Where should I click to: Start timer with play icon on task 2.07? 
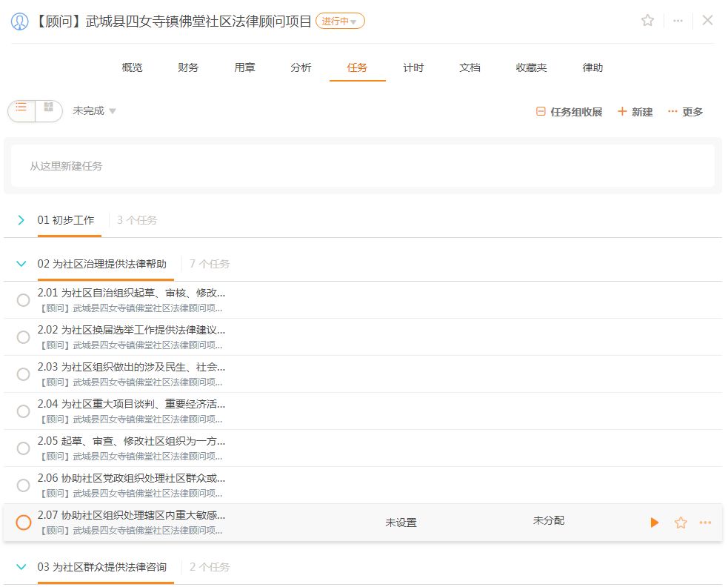tap(655, 523)
